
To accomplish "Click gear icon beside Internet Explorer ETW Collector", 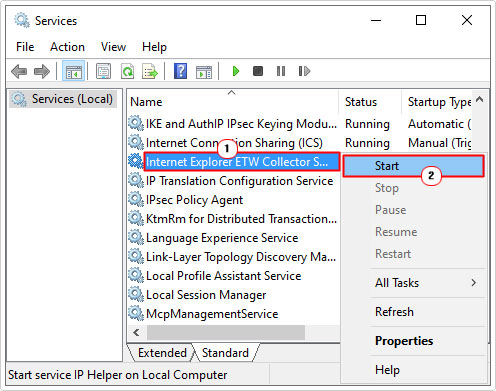I will tap(136, 161).
